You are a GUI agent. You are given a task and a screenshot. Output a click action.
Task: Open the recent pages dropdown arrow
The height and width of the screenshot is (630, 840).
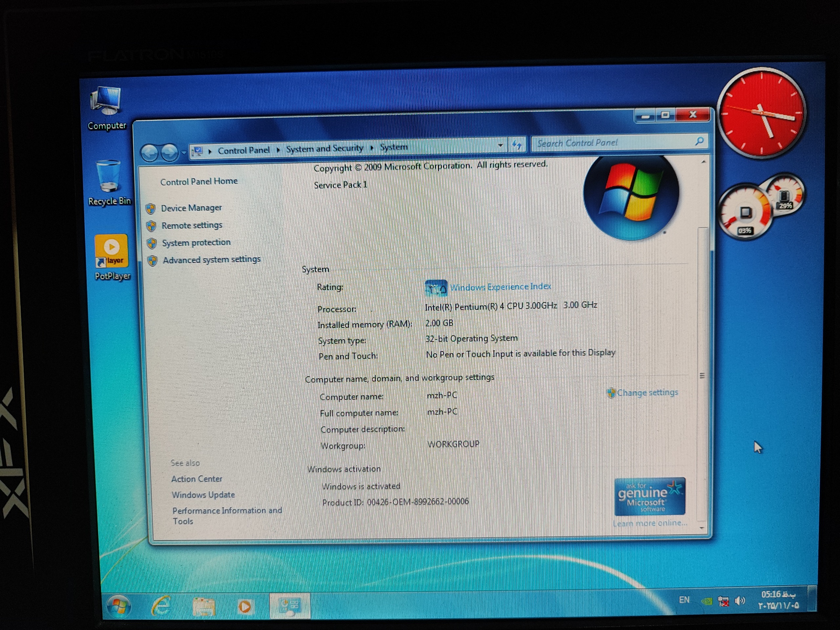pos(184,152)
